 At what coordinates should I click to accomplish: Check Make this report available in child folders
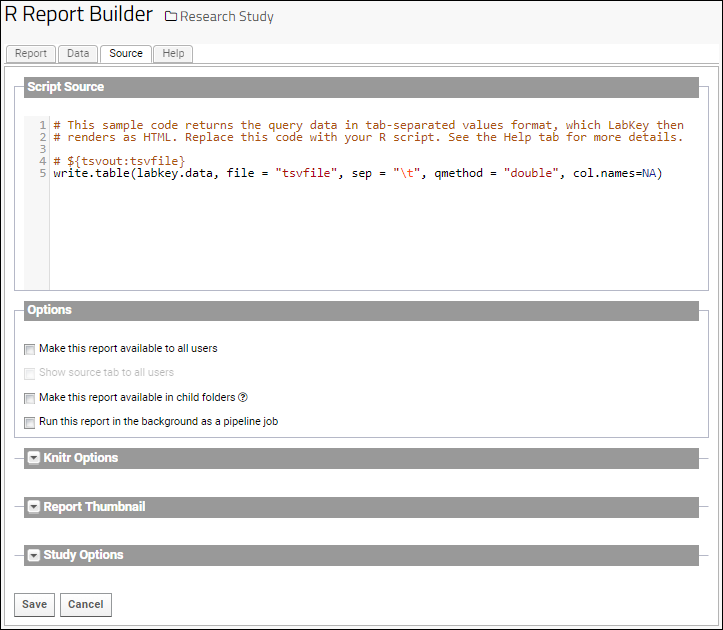tap(30, 398)
